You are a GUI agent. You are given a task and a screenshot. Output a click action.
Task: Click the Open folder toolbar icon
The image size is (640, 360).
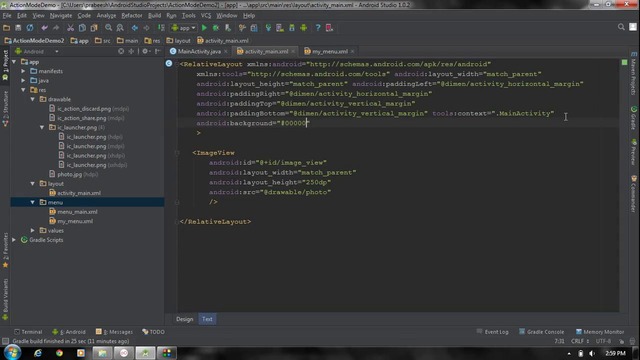(x=7, y=28)
